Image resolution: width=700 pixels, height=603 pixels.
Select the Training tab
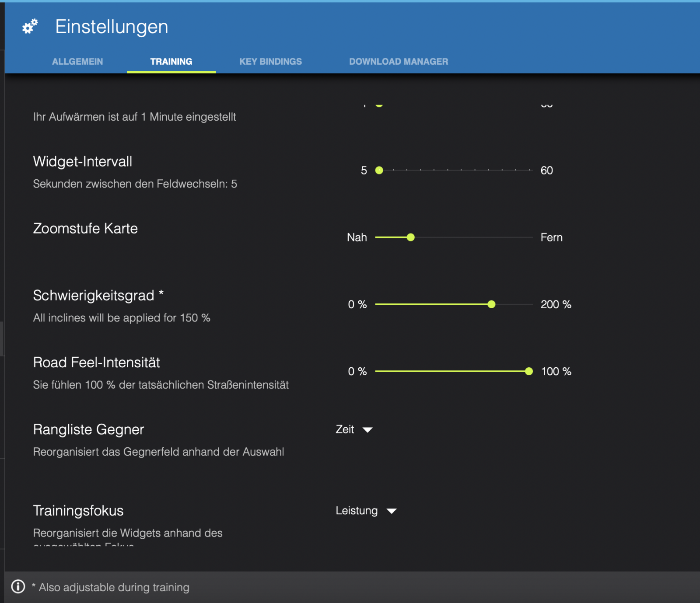[x=171, y=62]
